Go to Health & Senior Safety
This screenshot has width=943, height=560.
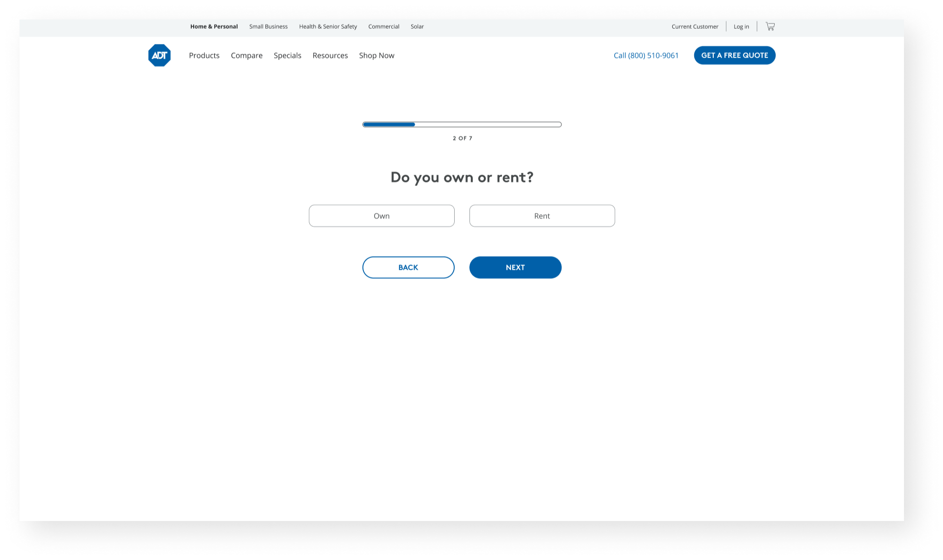pos(328,27)
